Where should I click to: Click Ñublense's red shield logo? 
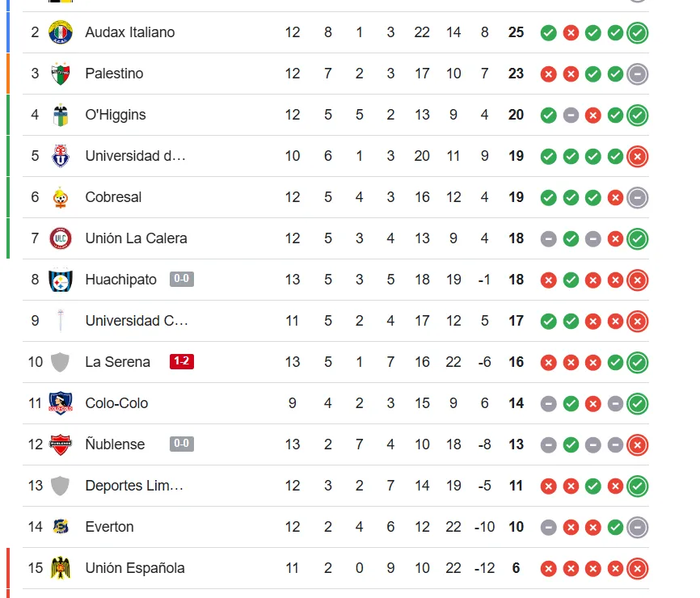61,444
